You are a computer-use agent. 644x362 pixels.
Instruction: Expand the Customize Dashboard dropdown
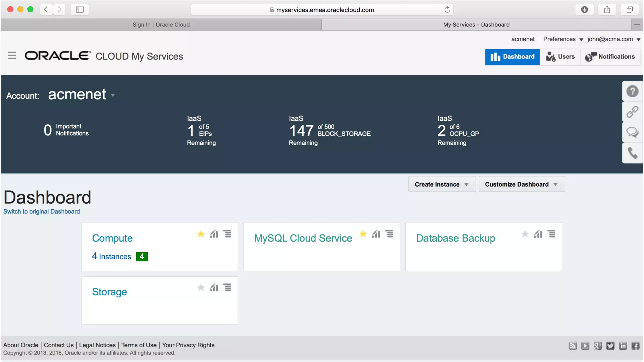coord(521,184)
